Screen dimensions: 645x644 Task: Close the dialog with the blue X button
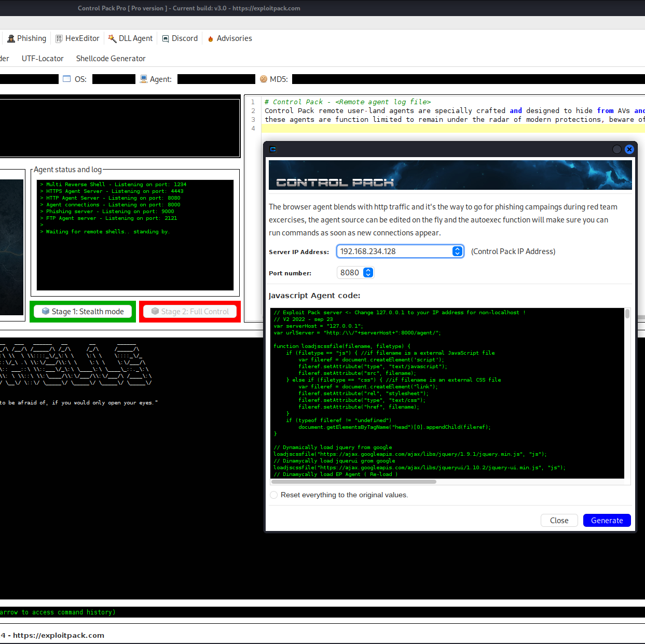pyautogui.click(x=629, y=149)
